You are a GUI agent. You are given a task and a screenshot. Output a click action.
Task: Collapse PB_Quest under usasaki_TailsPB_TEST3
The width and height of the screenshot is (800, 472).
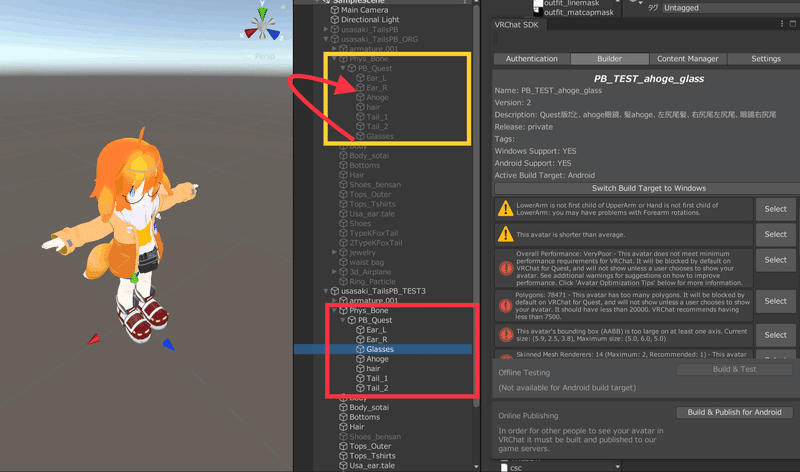[x=343, y=320]
